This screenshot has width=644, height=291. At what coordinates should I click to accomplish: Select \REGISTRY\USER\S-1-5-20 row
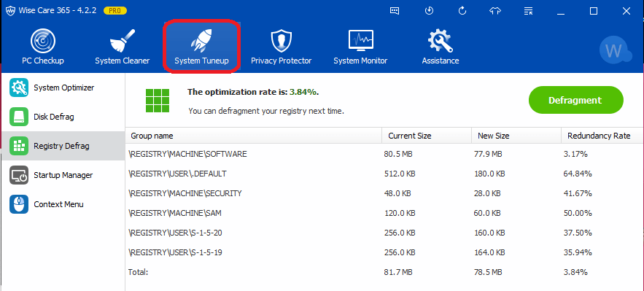click(x=384, y=233)
